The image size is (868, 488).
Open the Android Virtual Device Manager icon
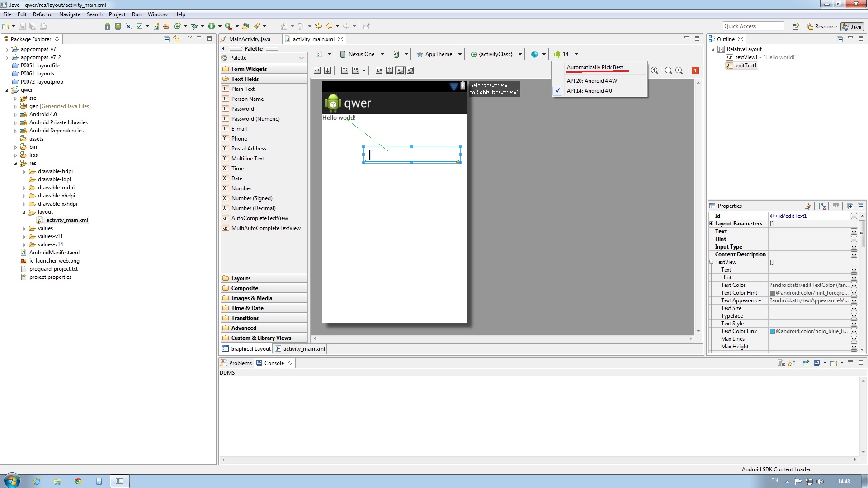(x=118, y=27)
